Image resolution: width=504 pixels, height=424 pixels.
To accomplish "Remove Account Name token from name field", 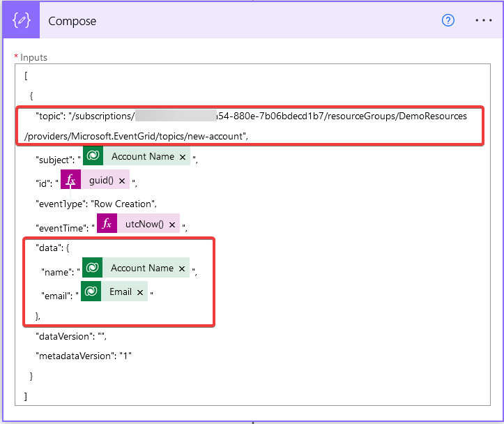I will (182, 268).
